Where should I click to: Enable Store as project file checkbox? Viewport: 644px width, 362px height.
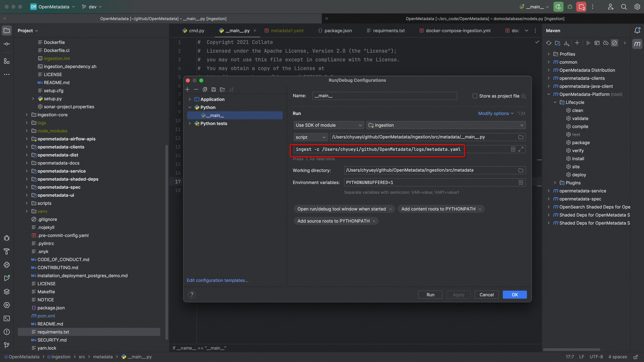[x=475, y=96]
